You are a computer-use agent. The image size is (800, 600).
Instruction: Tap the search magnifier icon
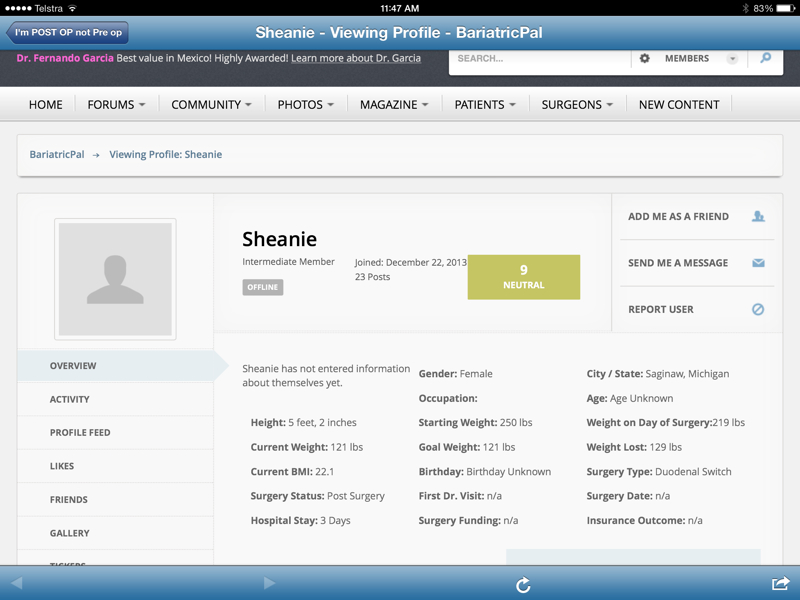(x=765, y=58)
